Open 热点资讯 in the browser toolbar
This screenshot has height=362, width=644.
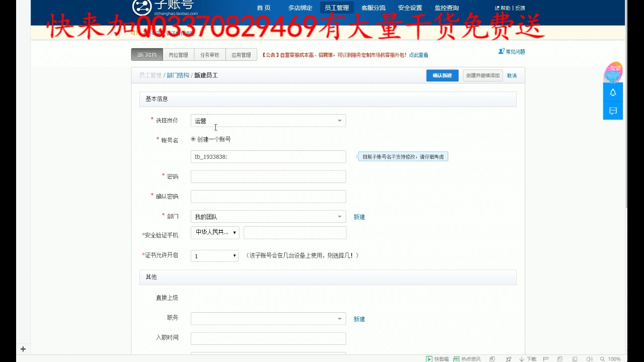point(465,359)
